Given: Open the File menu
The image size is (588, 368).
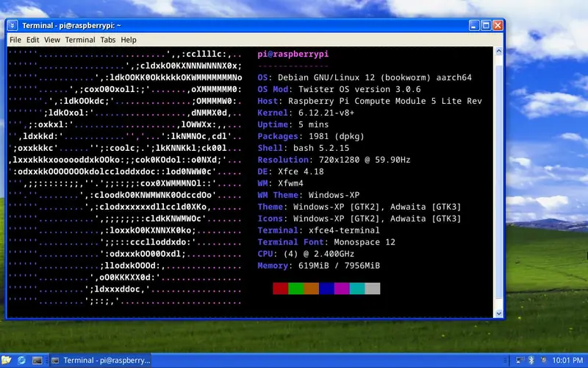Looking at the screenshot, I should tap(15, 40).
